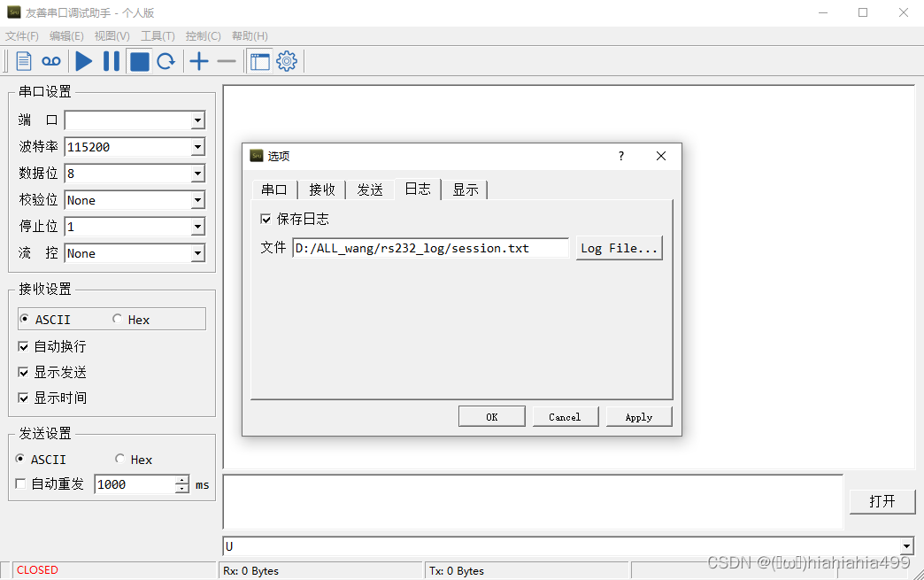The height and width of the screenshot is (580, 924).
Task: Close the 选项 dialog with X
Action: tap(661, 156)
